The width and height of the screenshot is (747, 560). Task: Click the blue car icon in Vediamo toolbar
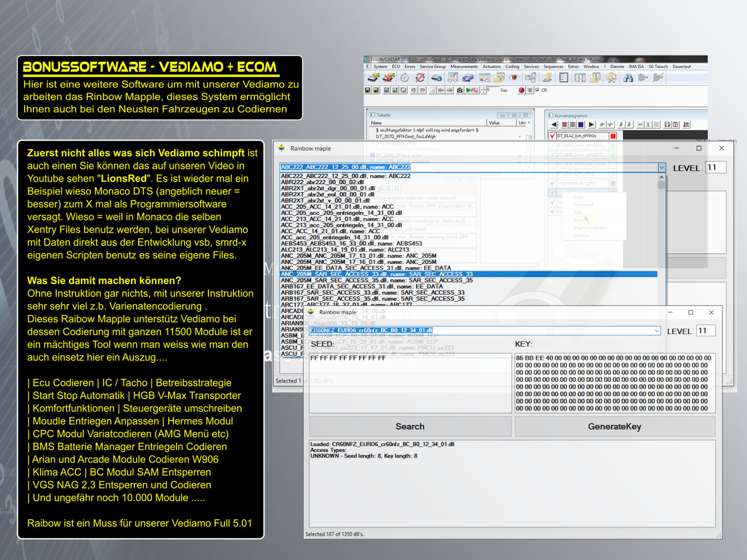[468, 77]
